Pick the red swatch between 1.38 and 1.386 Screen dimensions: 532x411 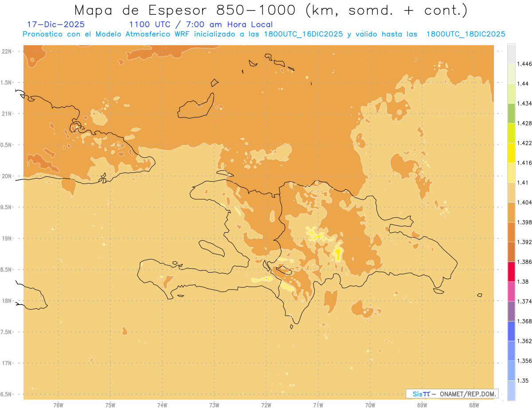point(511,272)
